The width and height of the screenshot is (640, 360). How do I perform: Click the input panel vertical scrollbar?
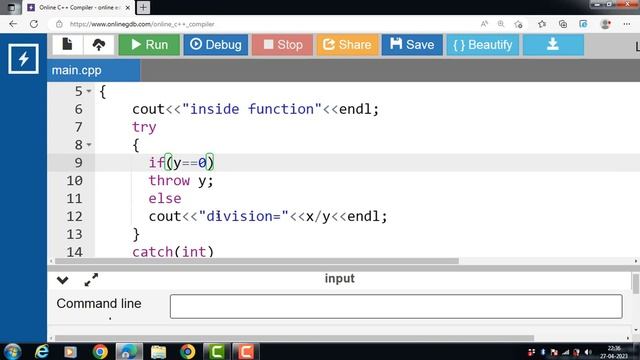click(636, 284)
